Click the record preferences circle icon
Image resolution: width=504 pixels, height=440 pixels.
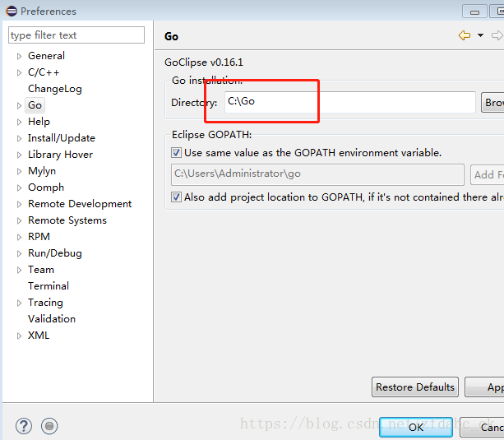(49, 426)
